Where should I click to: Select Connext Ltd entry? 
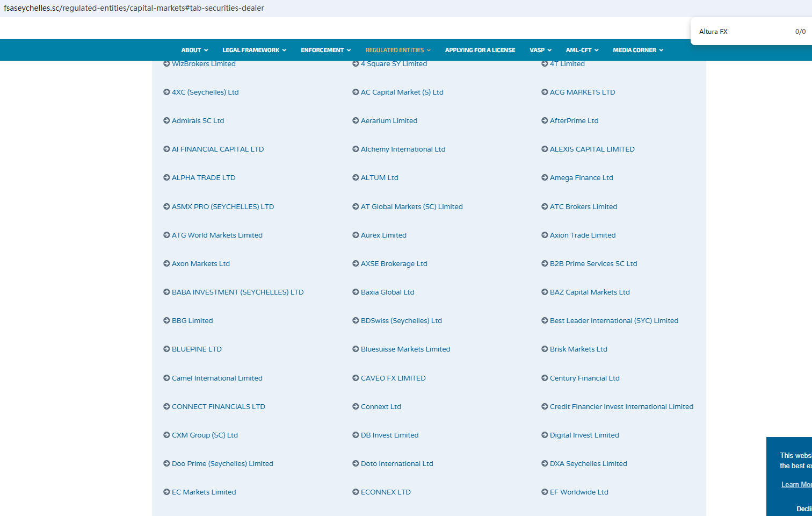(381, 406)
